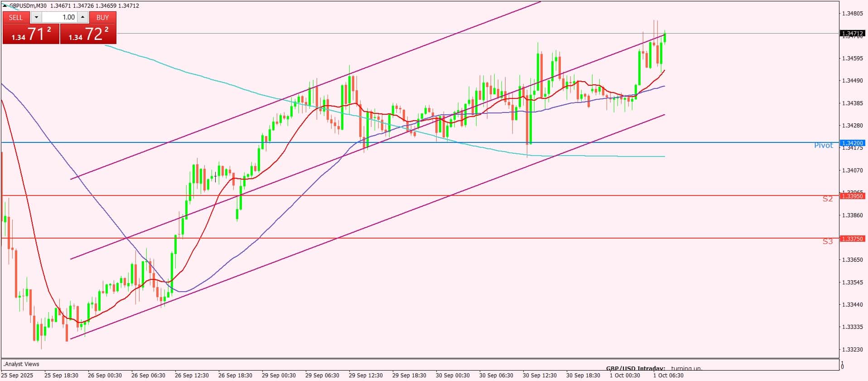Click the sell price tile 1.34 71
This screenshot has height=381, width=868.
pyautogui.click(x=31, y=34)
